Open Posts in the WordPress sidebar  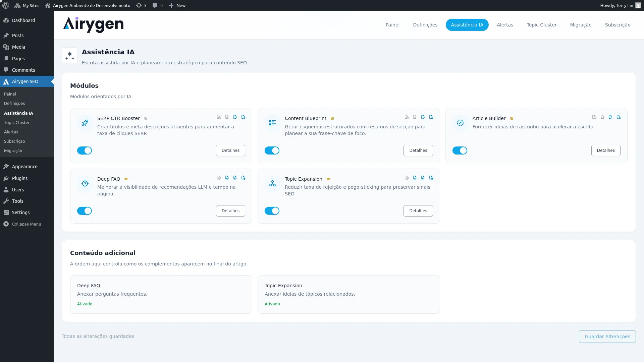(27, 36)
